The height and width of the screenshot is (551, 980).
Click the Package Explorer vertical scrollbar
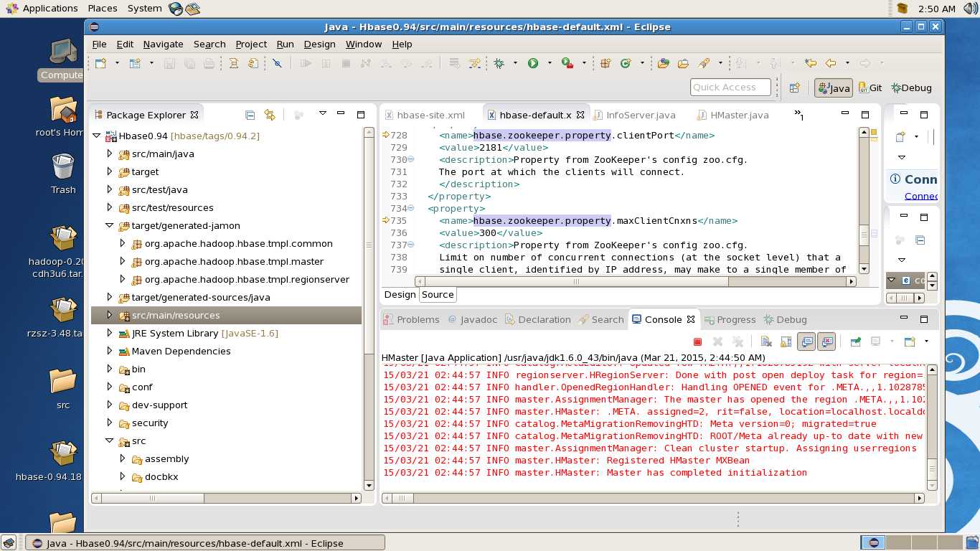point(369,309)
